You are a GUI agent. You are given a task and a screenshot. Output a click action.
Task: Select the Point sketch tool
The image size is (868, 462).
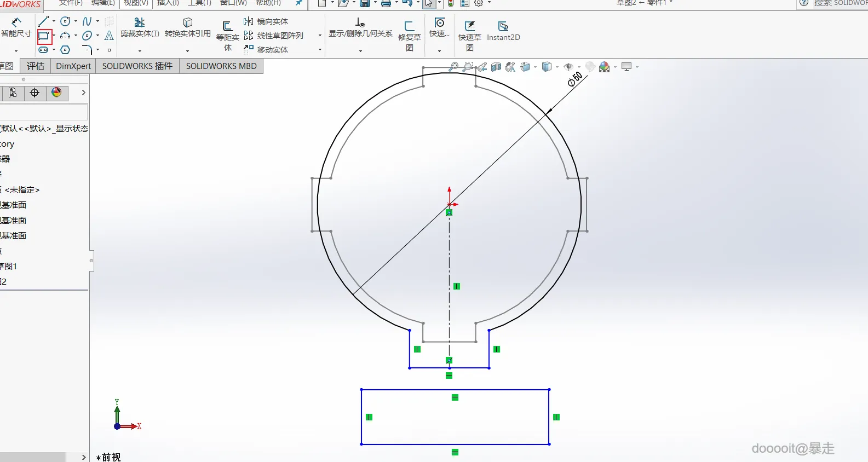tap(109, 50)
